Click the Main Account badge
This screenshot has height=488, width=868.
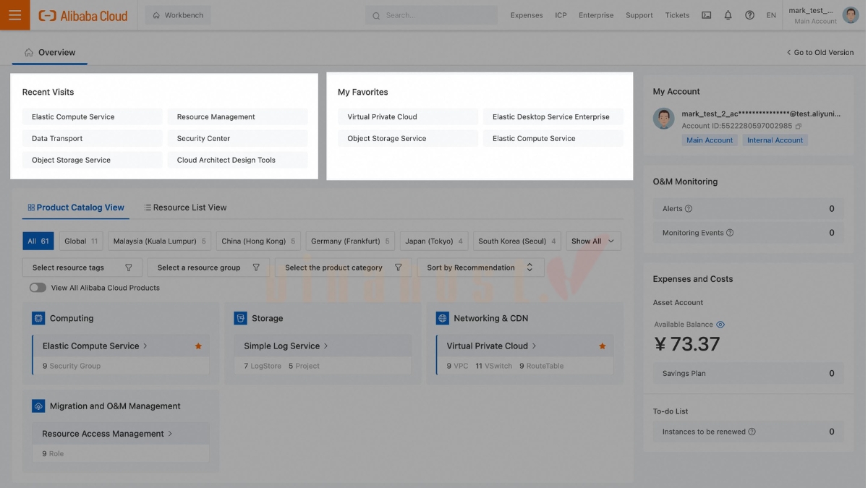710,140
